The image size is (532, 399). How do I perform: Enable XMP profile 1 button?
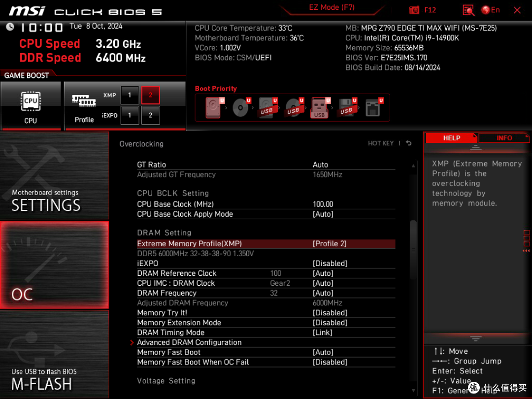click(x=130, y=95)
